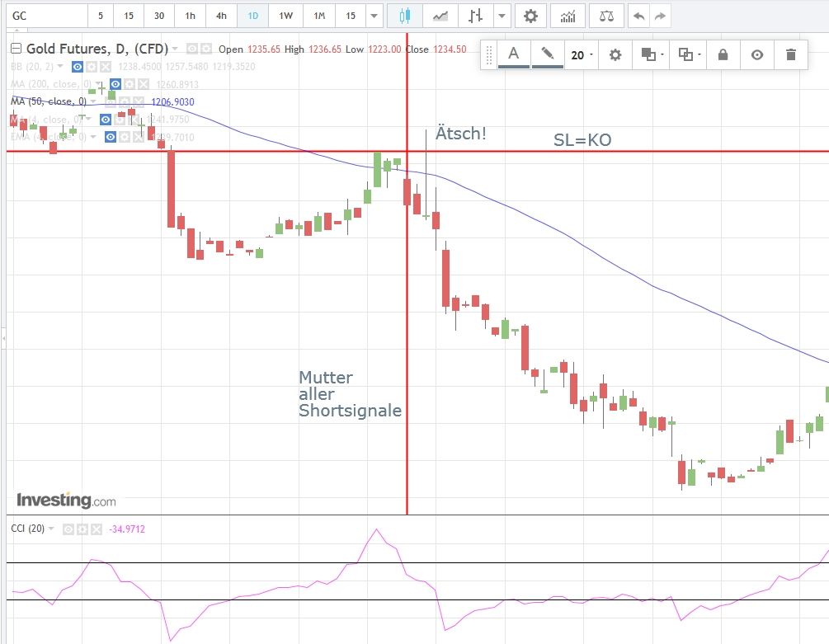The height and width of the screenshot is (644, 829).
Task: Select the 'Mutter aller Shortsignale' text annotation
Action: (350, 393)
